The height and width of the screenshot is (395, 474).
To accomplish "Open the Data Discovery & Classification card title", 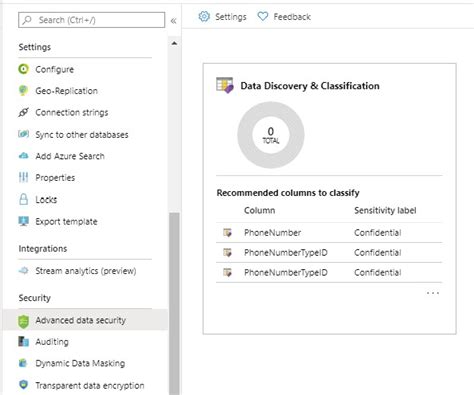I will click(x=310, y=86).
